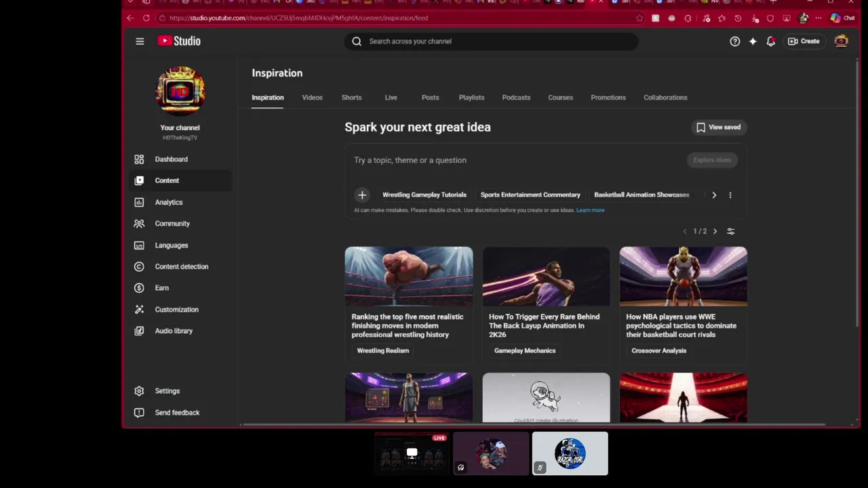868x488 pixels.
Task: Open Analytics in the sidebar
Action: coord(180,202)
